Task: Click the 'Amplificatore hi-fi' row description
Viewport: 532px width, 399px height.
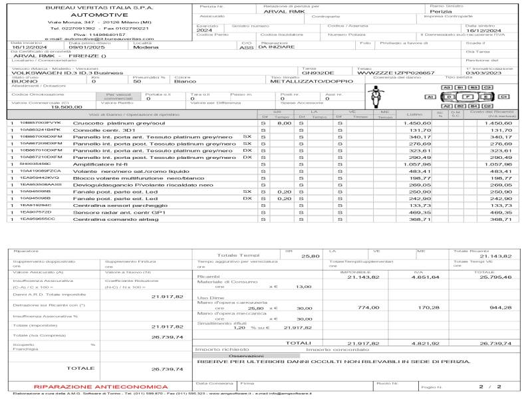Action: (x=100, y=164)
